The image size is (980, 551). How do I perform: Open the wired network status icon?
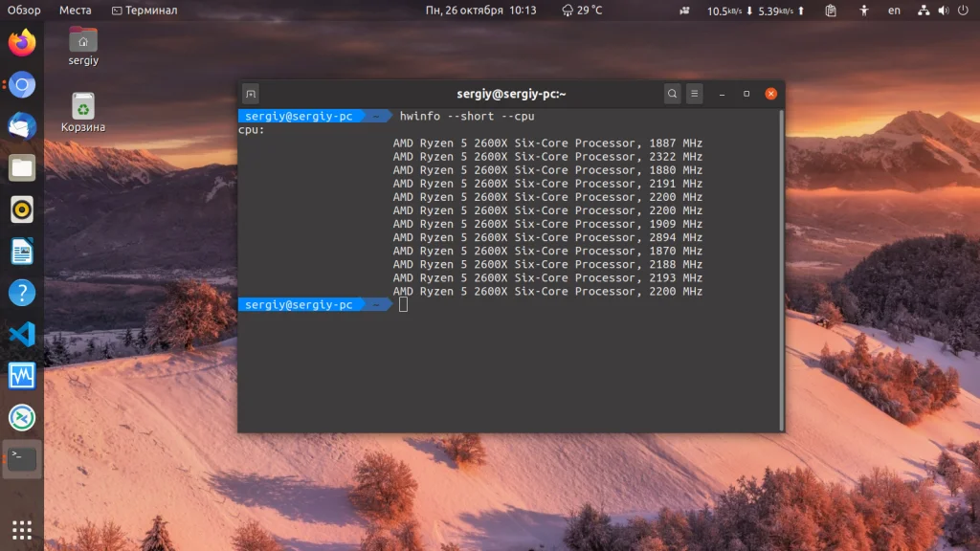(924, 10)
